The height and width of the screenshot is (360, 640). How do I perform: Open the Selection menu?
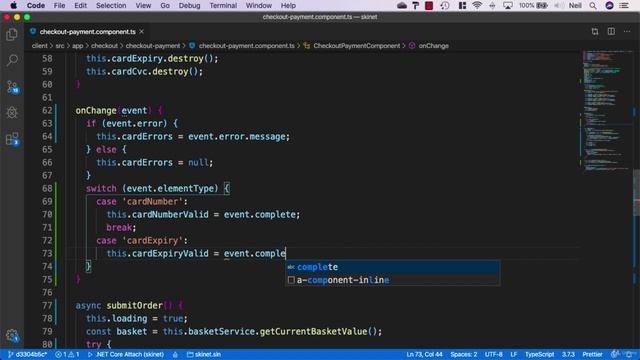pos(111,5)
